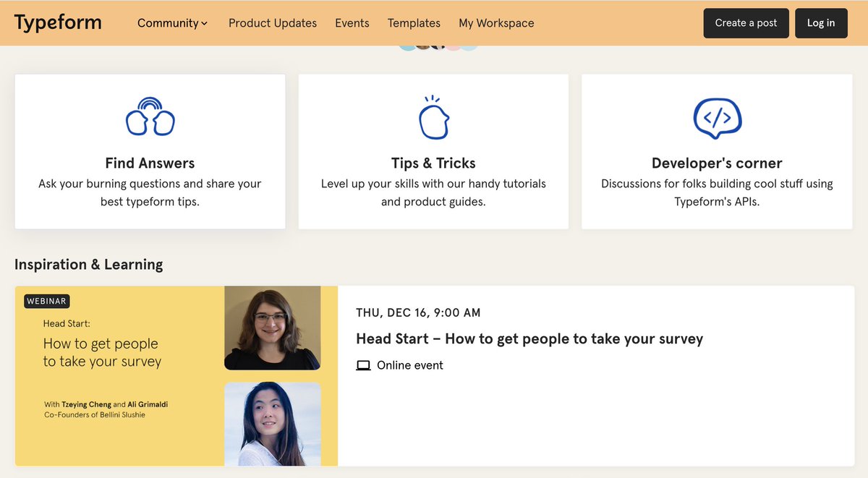Image resolution: width=868 pixels, height=478 pixels.
Task: Click the Developer's corner code bubble icon
Action: [717, 118]
